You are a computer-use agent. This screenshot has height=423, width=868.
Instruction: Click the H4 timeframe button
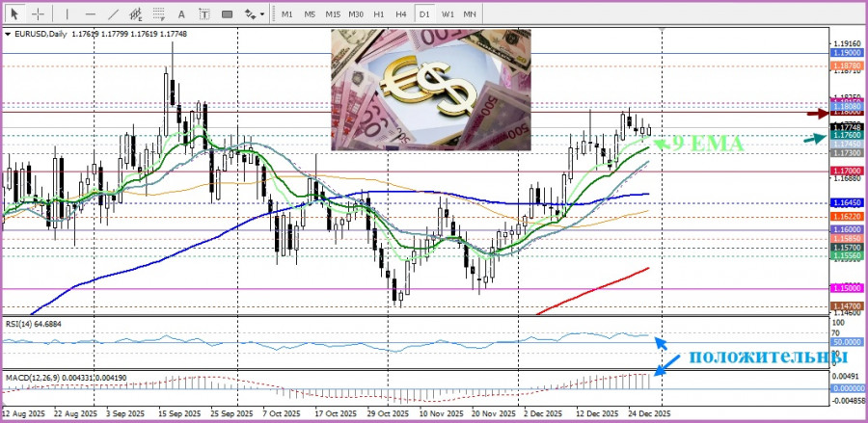pyautogui.click(x=401, y=14)
